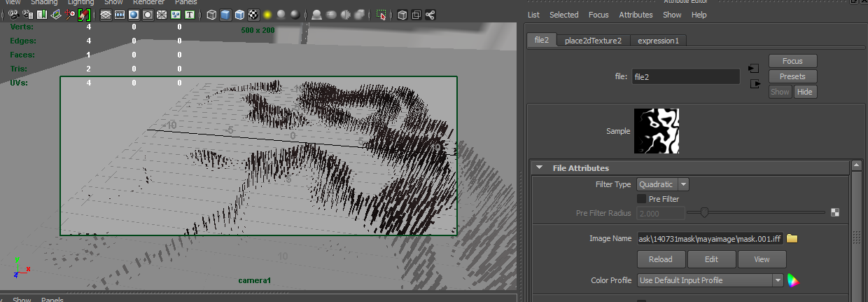Turn on Use All Lights yellow bulb icon
This screenshot has width=868, height=302.
click(x=267, y=14)
